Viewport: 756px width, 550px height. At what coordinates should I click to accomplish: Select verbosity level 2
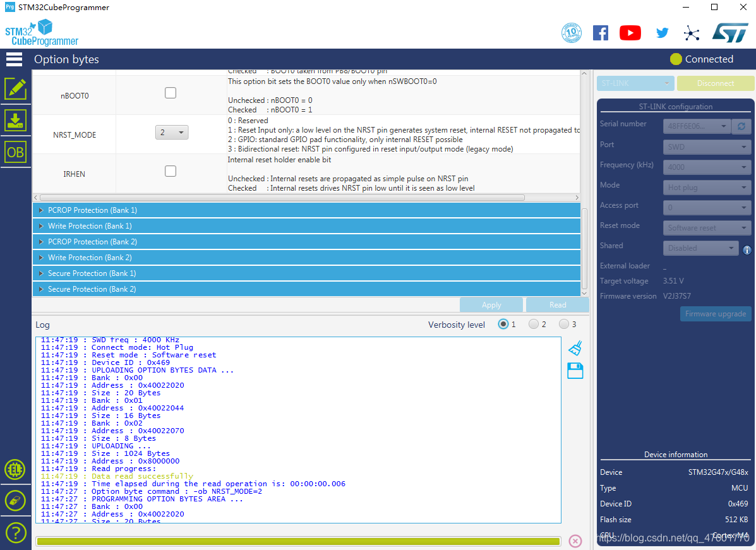click(x=533, y=324)
